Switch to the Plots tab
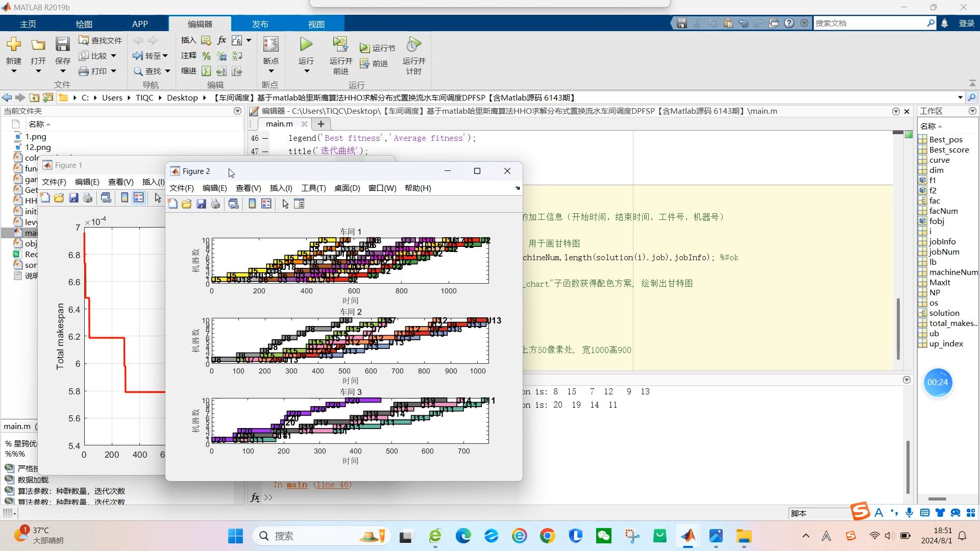This screenshot has height=551, width=980. [84, 24]
